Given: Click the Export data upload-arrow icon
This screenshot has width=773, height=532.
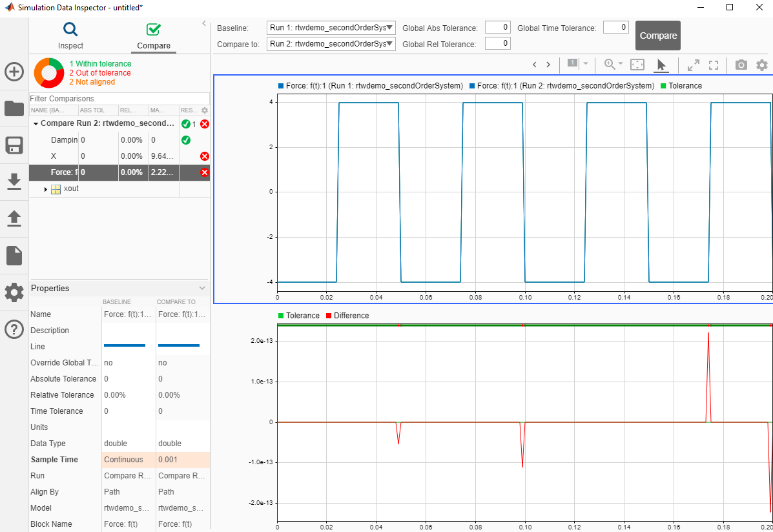Looking at the screenshot, I should [x=14, y=219].
